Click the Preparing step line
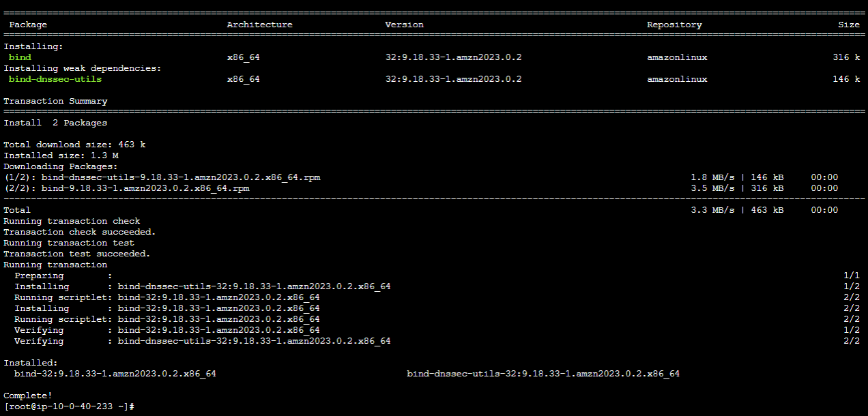 (x=39, y=276)
